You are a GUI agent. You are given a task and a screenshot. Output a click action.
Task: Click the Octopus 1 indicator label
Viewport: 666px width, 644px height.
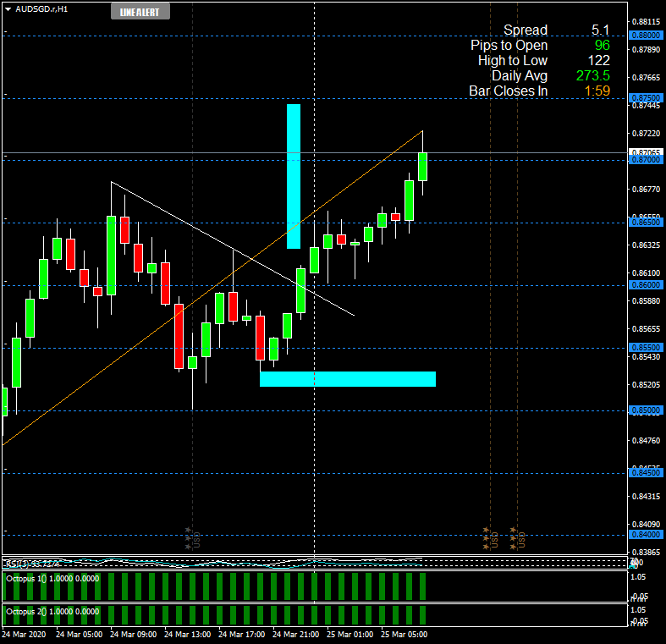point(52,579)
